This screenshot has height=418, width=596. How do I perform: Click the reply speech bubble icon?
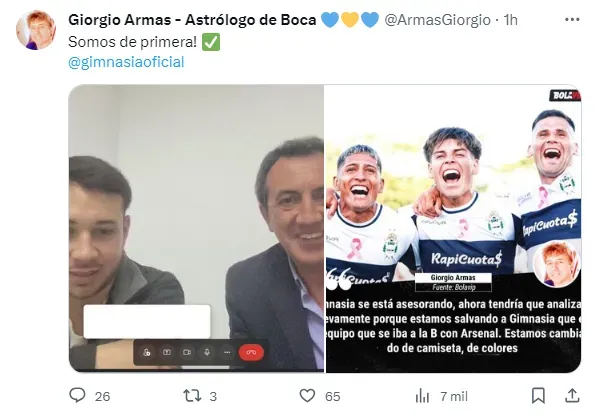pos(78,395)
